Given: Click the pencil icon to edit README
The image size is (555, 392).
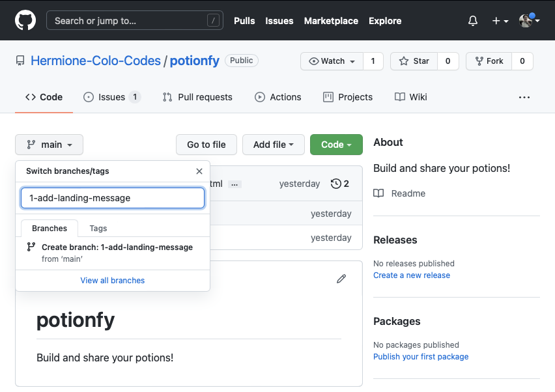Looking at the screenshot, I should point(341,279).
